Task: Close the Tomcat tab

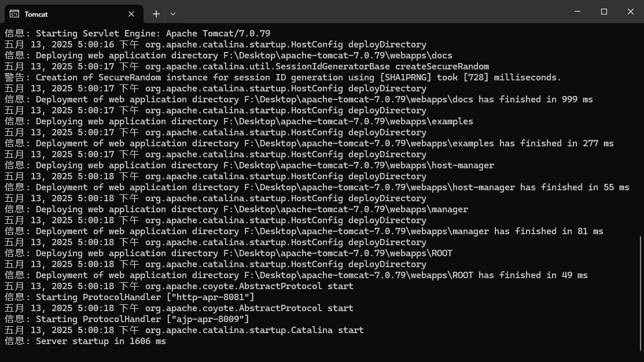Action: click(131, 14)
